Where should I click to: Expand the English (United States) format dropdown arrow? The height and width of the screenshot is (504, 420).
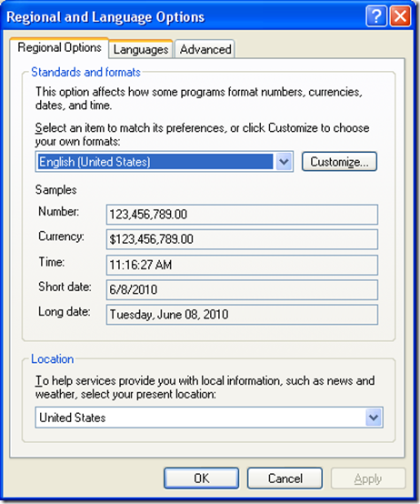(x=284, y=161)
